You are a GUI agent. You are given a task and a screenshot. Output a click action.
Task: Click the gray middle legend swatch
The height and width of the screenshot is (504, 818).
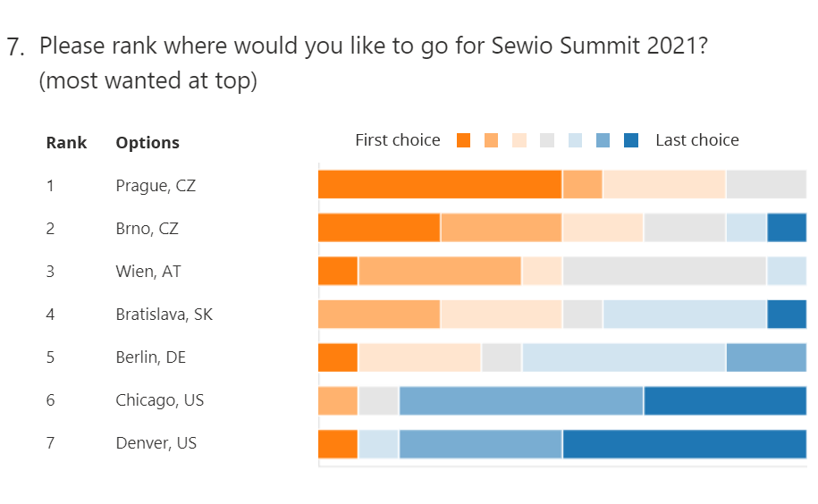coord(547,140)
